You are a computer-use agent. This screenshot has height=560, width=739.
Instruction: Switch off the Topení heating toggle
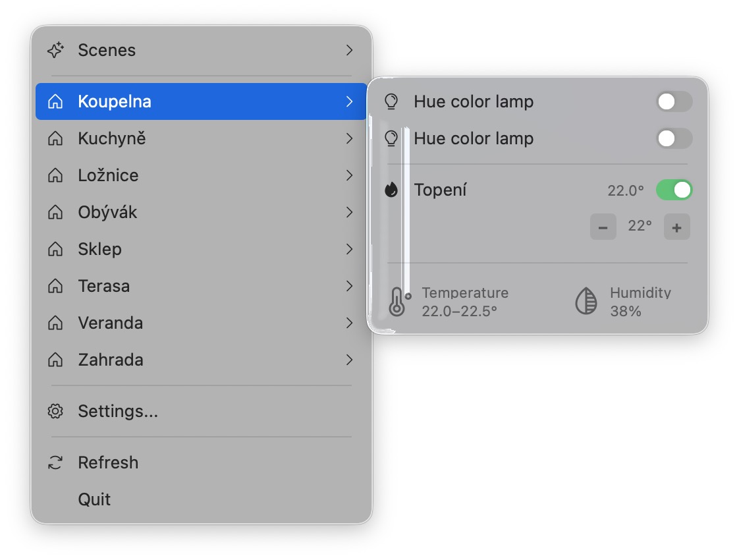point(674,190)
